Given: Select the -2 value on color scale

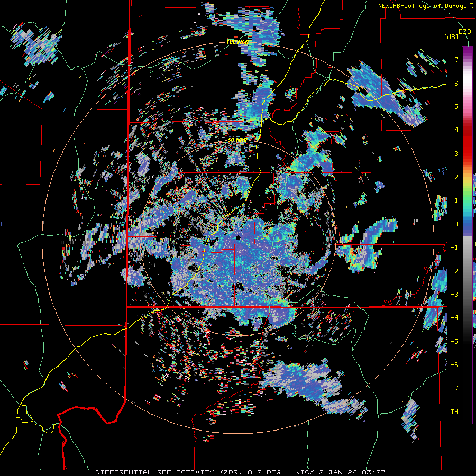Looking at the screenshot, I should click(x=454, y=271).
